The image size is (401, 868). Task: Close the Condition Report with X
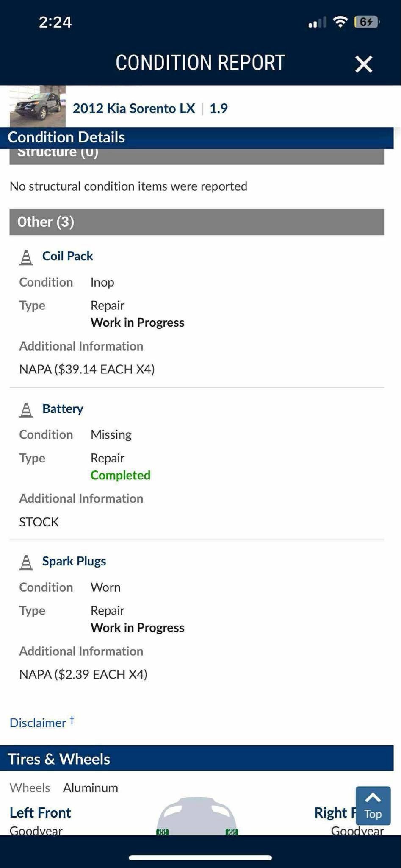pos(363,64)
